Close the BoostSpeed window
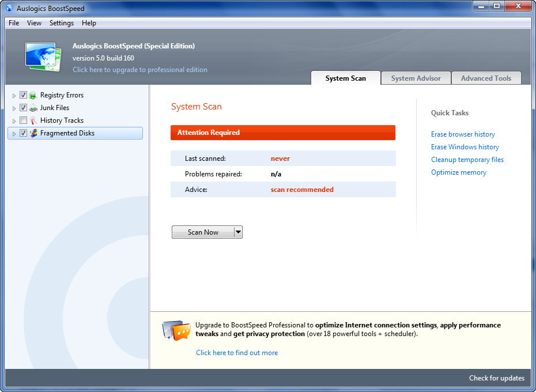536x392 pixels. [x=518, y=6]
